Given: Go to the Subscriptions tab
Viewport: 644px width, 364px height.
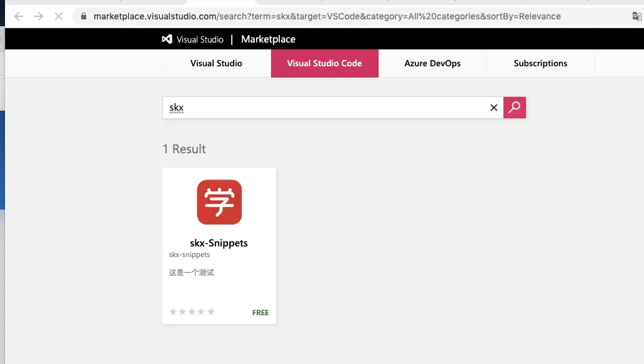Looking at the screenshot, I should [x=540, y=63].
